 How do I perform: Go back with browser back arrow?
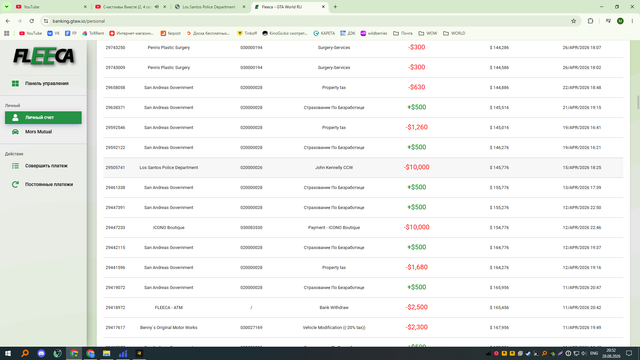pos(8,21)
